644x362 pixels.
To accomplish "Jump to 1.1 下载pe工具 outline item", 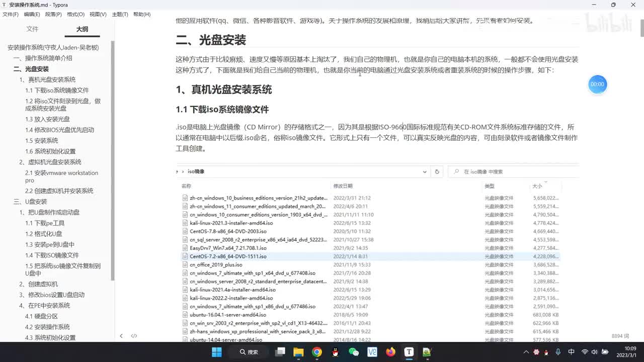I will (45, 223).
